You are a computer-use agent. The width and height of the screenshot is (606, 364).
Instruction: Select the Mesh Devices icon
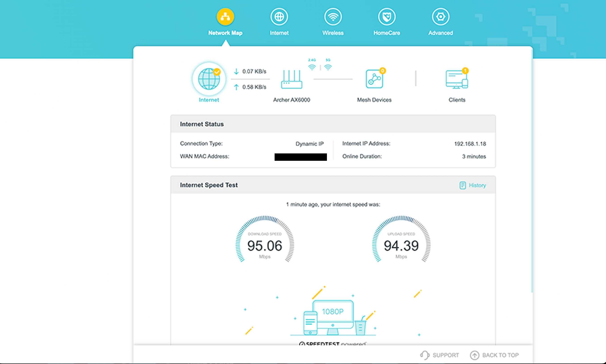(x=374, y=79)
